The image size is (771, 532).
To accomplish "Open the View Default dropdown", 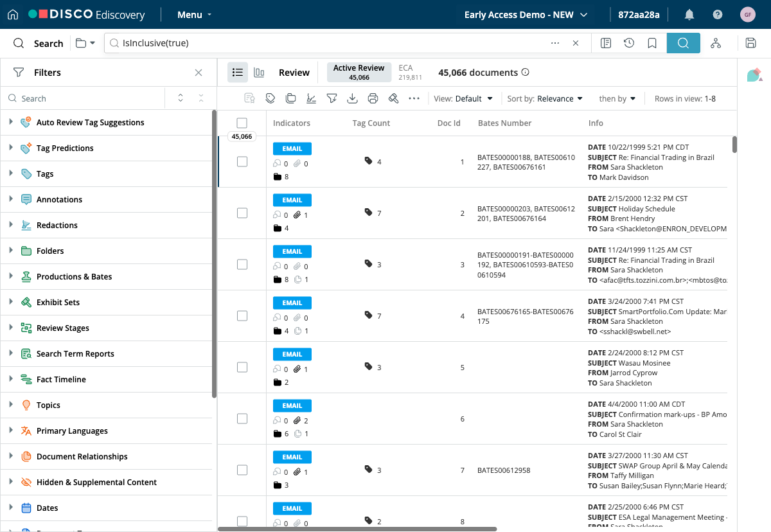I will coord(463,98).
